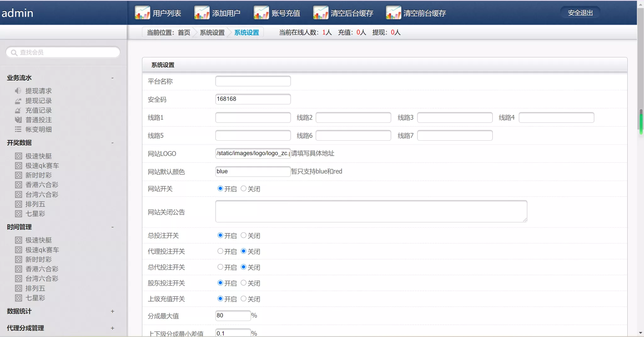Click the 添加用户 chart icon
The width and height of the screenshot is (644, 337).
pos(202,13)
